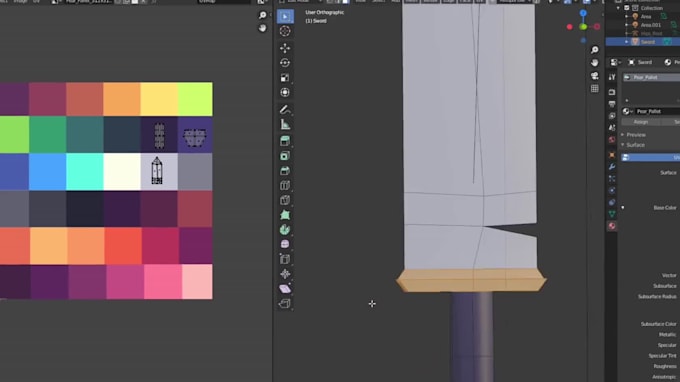This screenshot has width=680, height=382.
Task: Open the Modifiers wrench tab
Action: [x=612, y=167]
